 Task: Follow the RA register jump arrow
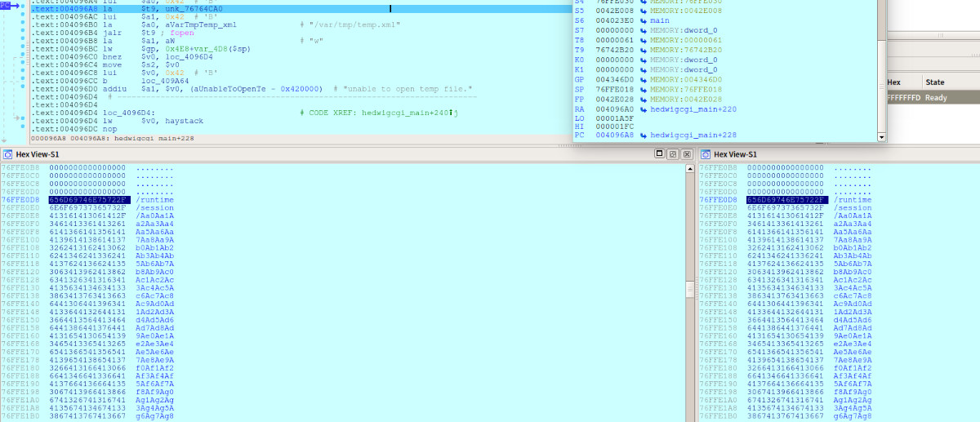tap(644, 109)
